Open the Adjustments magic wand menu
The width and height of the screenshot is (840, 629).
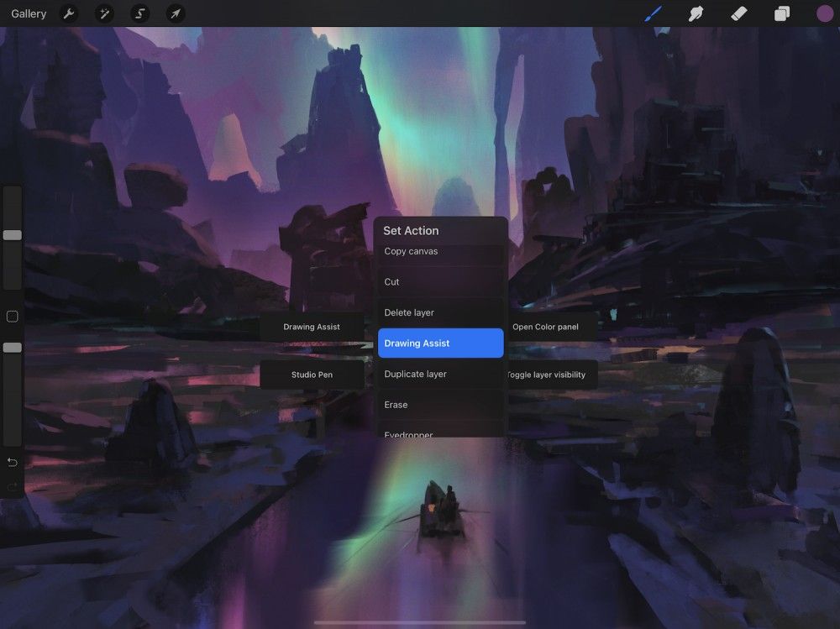(x=104, y=13)
